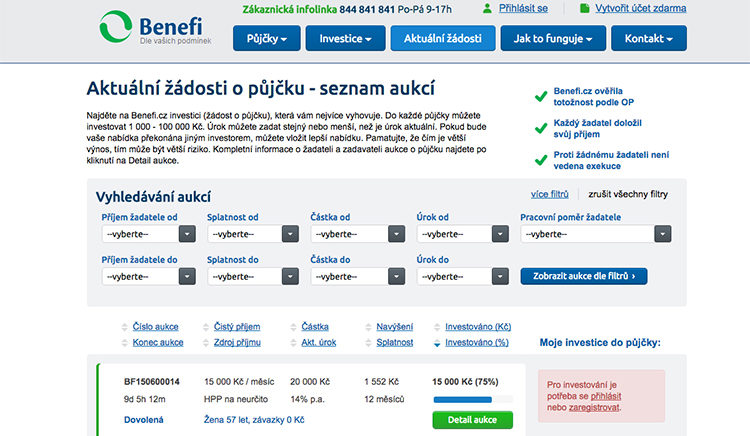Image resolution: width=750 pixels, height=436 pixels.
Task: Click active sort arrow beside Investováno (%)
Action: point(437,343)
